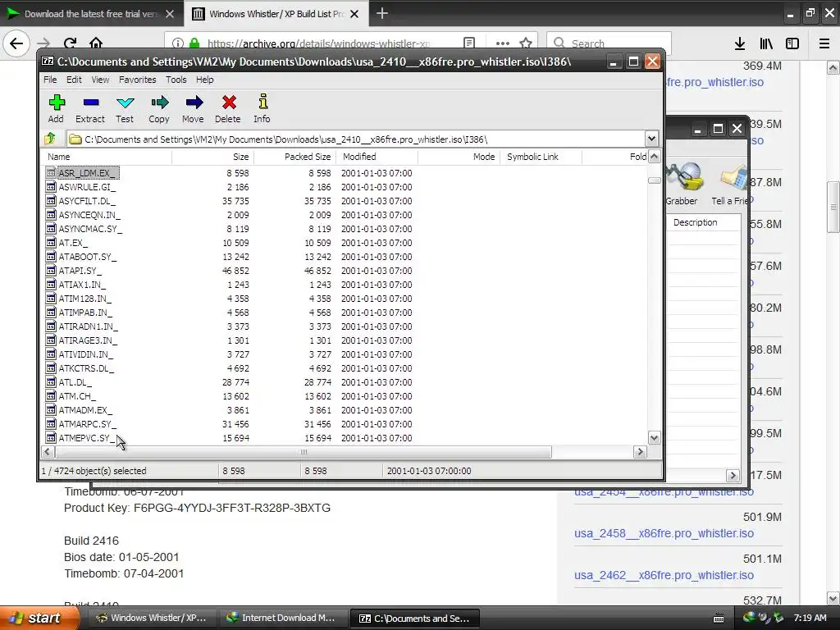Switch to Internet Download Manager taskbar button
The width and height of the screenshot is (840, 630).
point(282,618)
